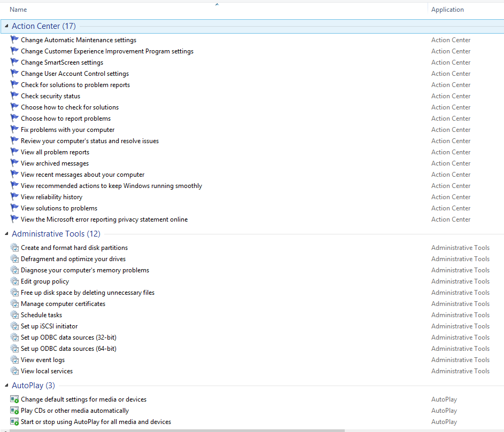Viewport: 504px width, 432px height.
Task: Click gear icon beside Schedule tasks
Action: (14, 315)
